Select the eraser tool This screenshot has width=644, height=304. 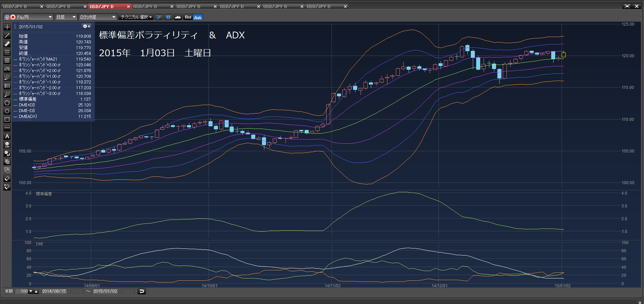point(7,178)
